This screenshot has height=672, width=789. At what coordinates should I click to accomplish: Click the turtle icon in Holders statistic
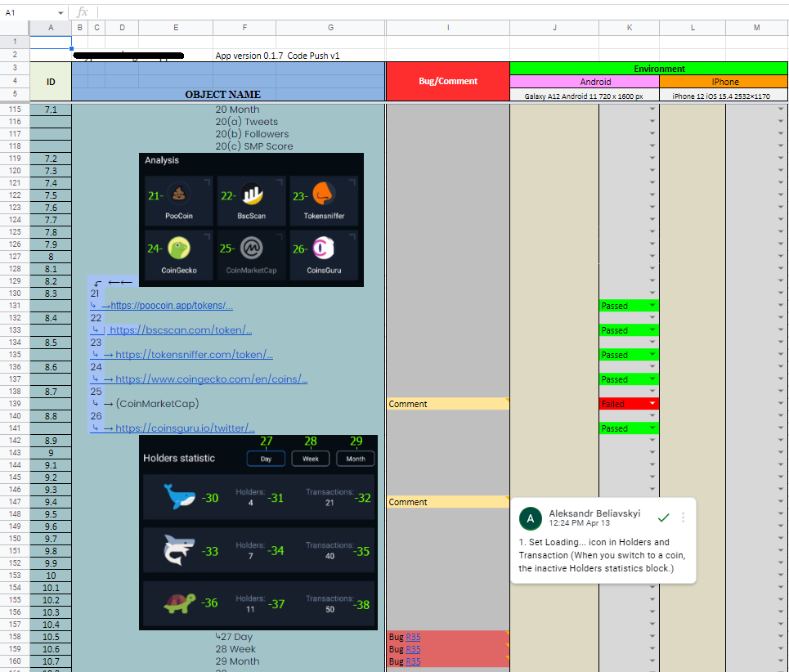180,603
